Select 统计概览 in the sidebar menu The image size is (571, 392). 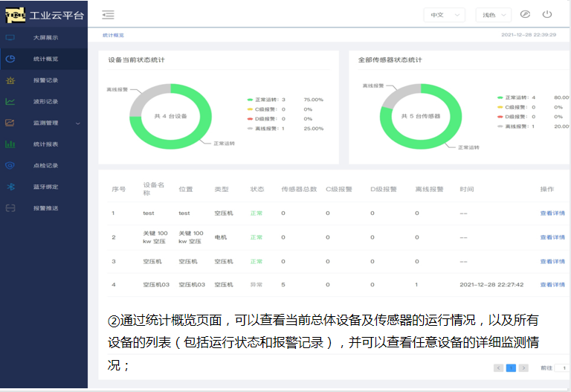click(x=46, y=59)
